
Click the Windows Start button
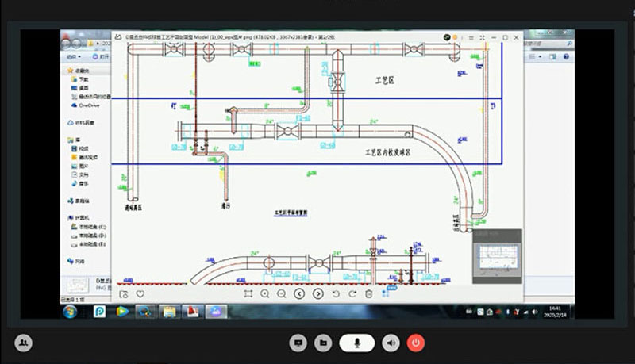(x=69, y=311)
